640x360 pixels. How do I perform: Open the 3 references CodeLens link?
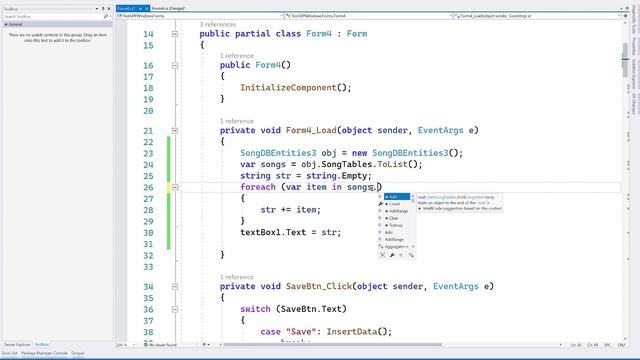point(218,24)
